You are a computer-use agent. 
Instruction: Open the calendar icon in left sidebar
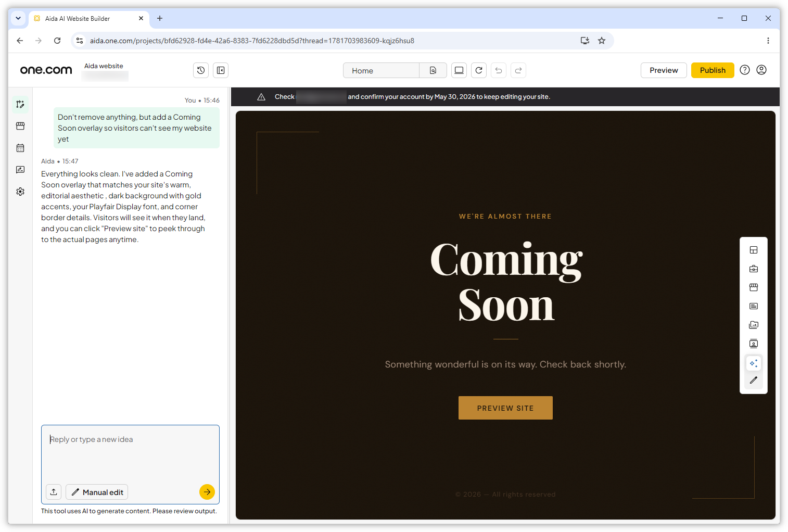20,148
